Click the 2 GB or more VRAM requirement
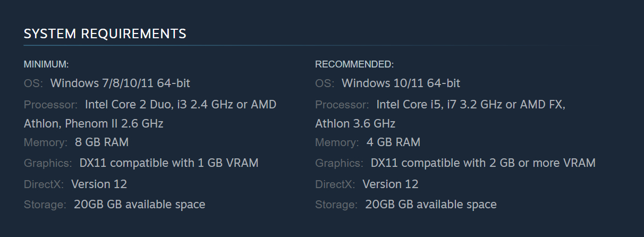644x237 pixels. tap(483, 163)
